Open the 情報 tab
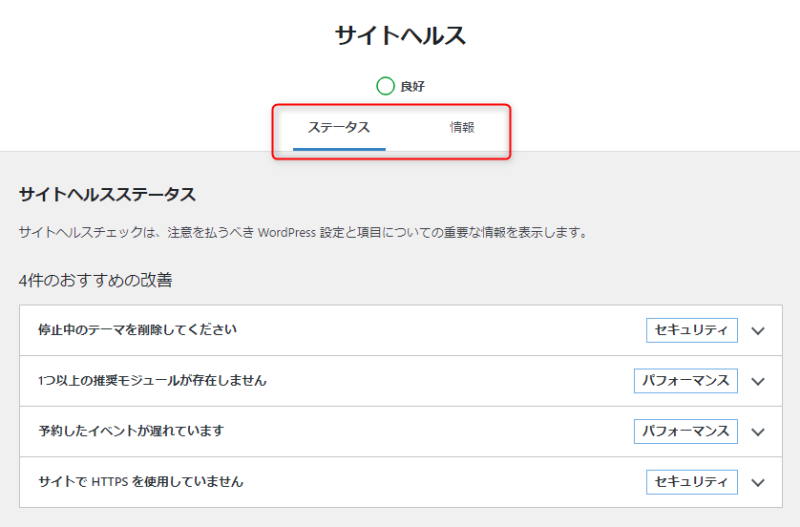The image size is (800, 527). click(x=462, y=128)
